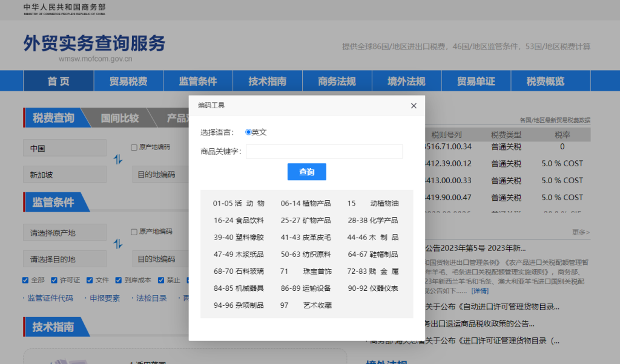Swap origin and destination in 监管条件 section
Image resolution: width=620 pixels, height=364 pixels.
pos(118,244)
